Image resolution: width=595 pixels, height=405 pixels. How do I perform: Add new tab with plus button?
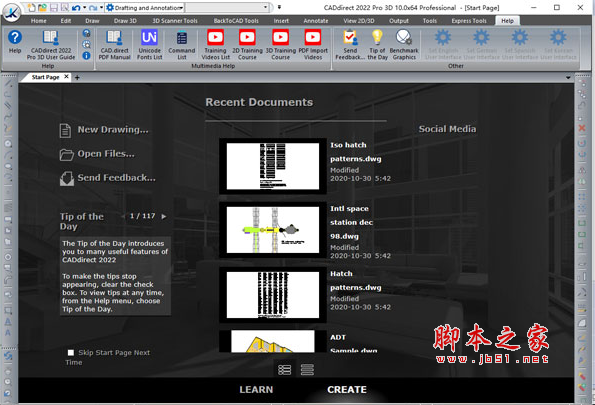77,77
